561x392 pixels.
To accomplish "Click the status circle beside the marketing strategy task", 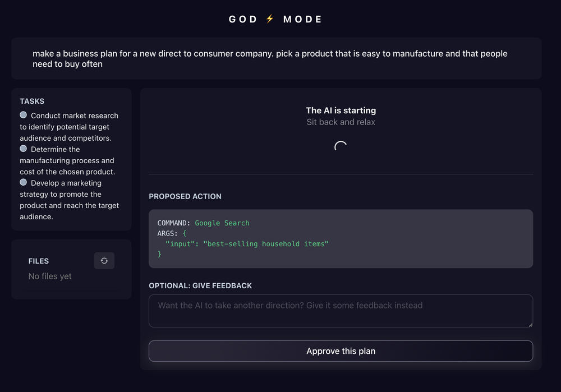I will tap(23, 182).
